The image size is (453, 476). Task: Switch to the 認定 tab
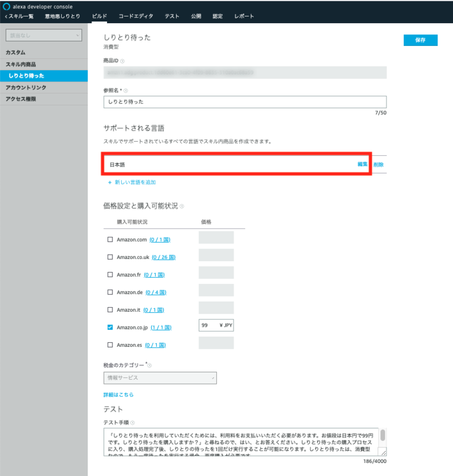tap(218, 17)
